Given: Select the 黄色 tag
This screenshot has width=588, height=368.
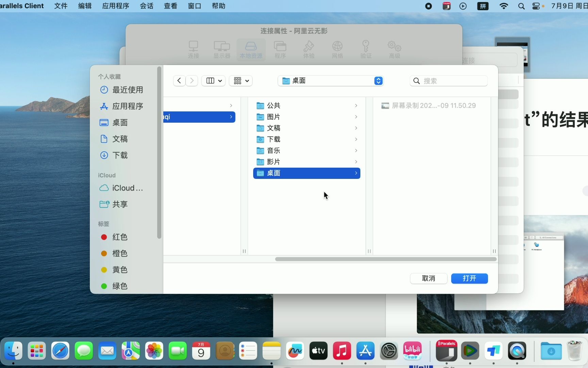Looking at the screenshot, I should coord(114,270).
